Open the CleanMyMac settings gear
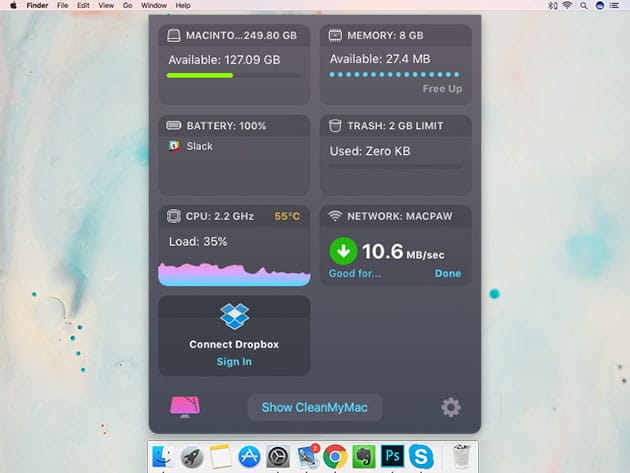This screenshot has width=630, height=473. click(450, 407)
